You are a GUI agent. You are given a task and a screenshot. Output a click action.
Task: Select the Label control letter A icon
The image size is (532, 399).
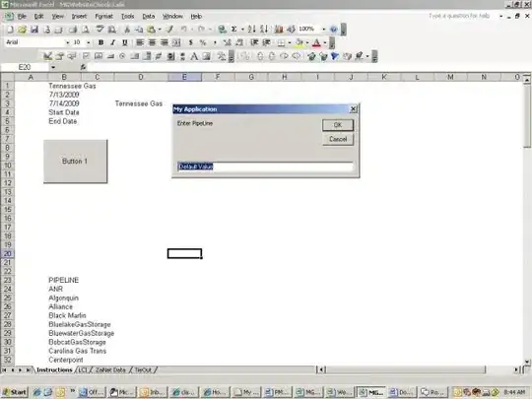pos(194,56)
